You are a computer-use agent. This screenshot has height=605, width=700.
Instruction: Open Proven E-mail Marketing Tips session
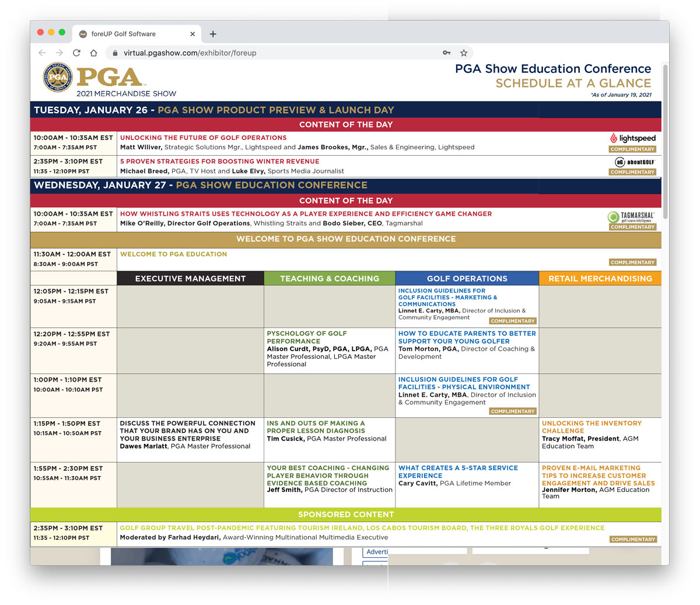pyautogui.click(x=598, y=475)
